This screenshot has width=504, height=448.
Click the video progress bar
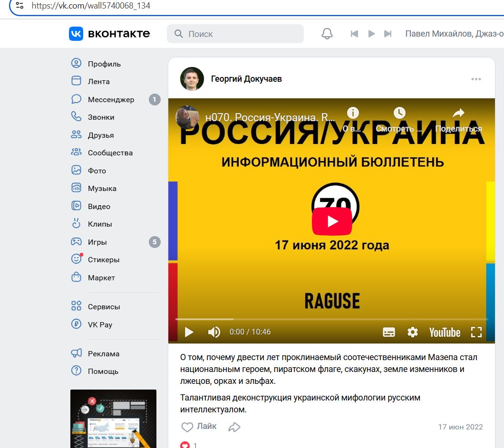pos(332,319)
